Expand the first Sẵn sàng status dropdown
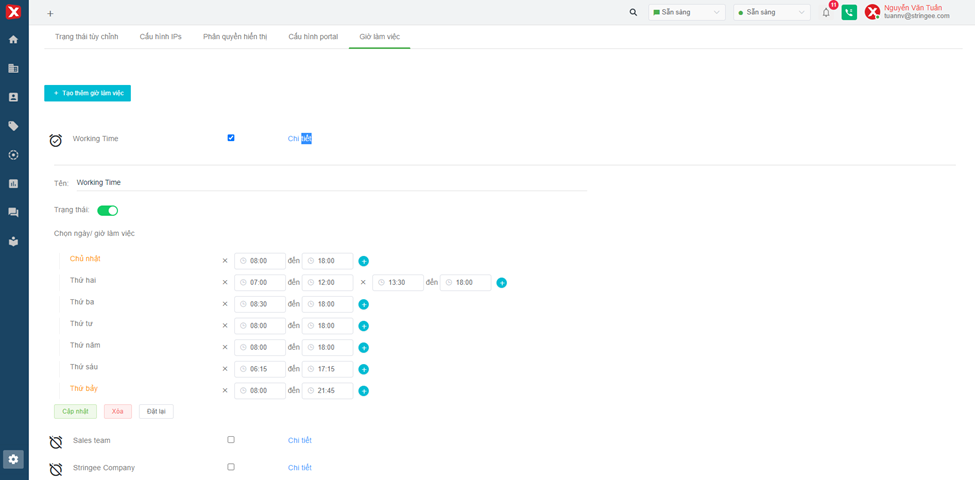 [x=687, y=13]
